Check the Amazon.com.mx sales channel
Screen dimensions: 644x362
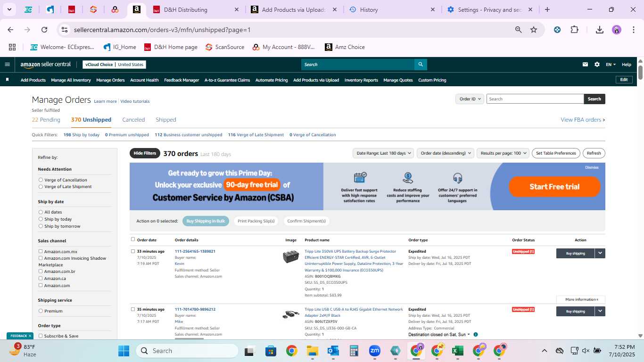41,252
